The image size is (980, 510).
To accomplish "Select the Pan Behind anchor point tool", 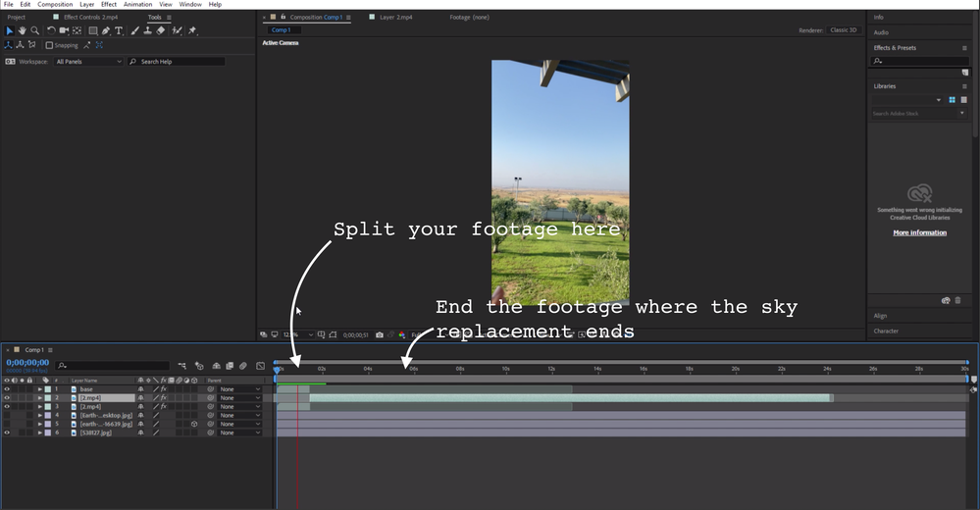I will tap(77, 30).
